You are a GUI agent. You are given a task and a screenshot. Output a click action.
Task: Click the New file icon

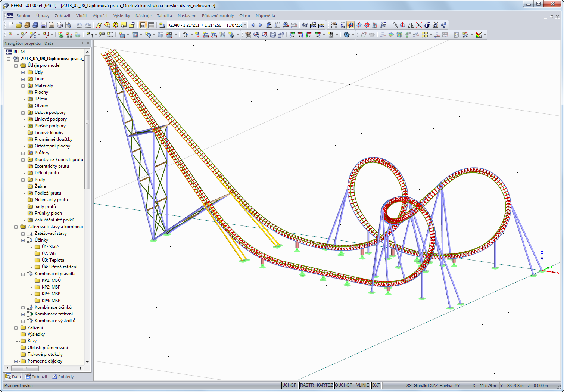pos(10,25)
